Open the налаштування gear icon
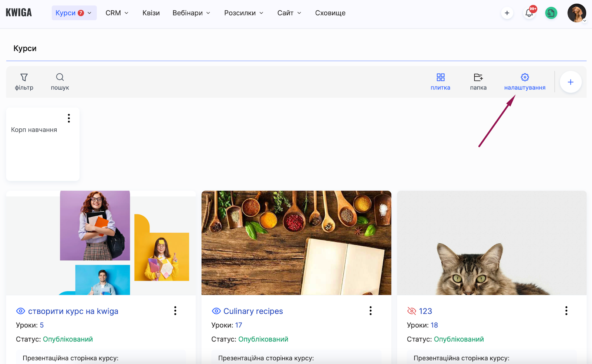This screenshot has width=592, height=364. 525,77
